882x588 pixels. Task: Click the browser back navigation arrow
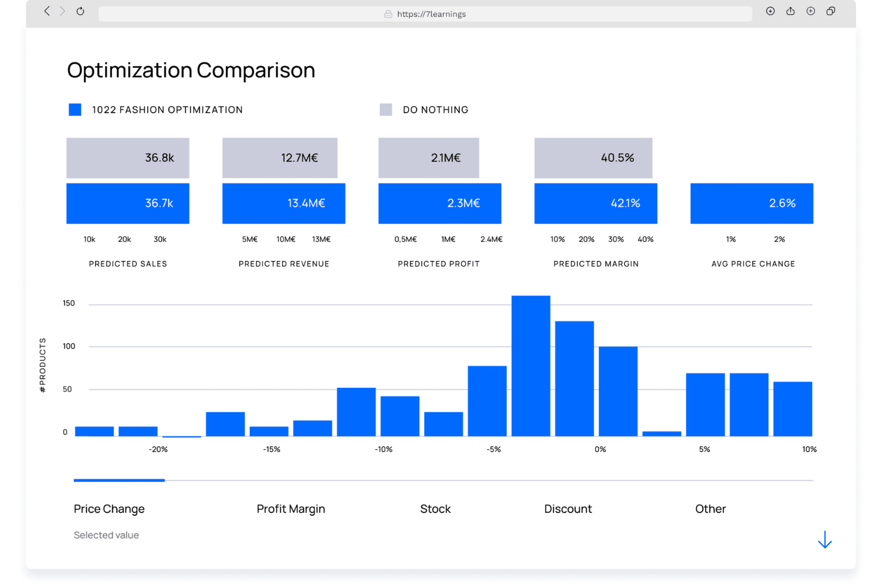coord(46,11)
